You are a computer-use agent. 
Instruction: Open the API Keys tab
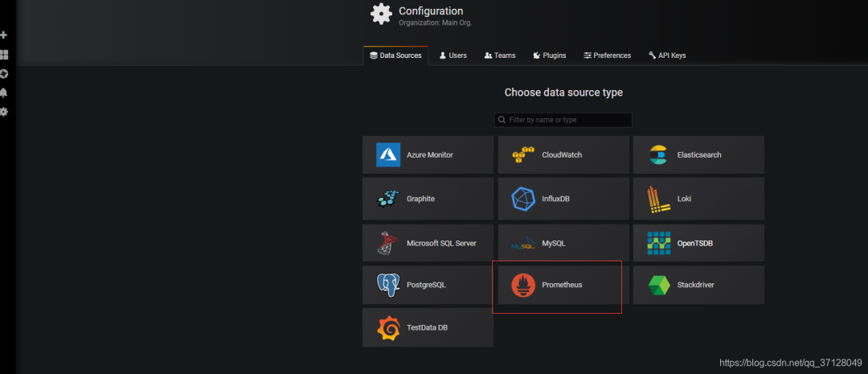[x=667, y=55]
